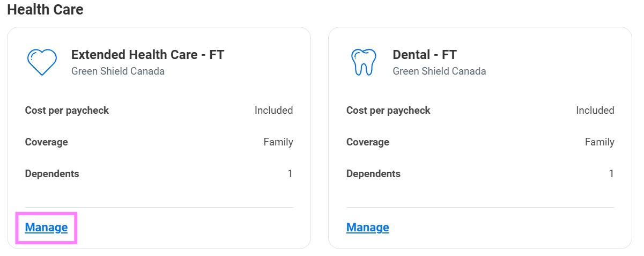Click Family coverage value in Extended Health card
The image size is (644, 256).
click(278, 142)
